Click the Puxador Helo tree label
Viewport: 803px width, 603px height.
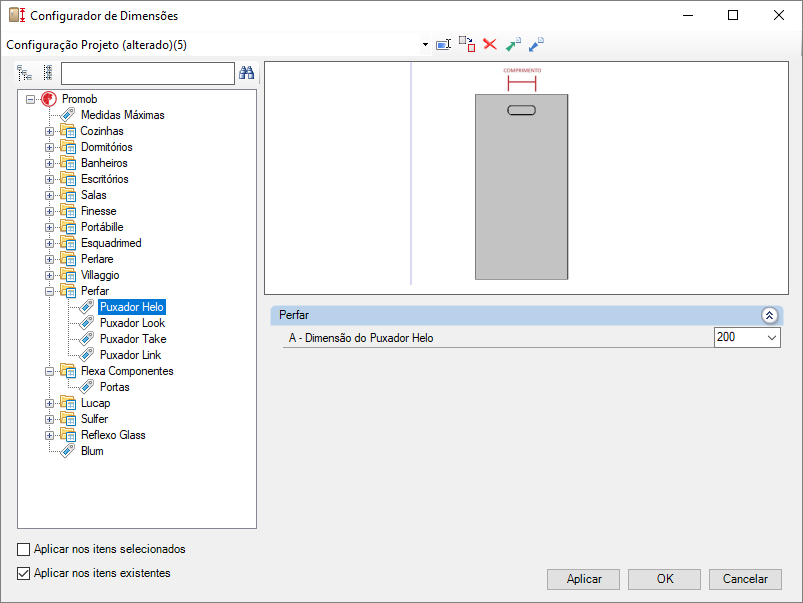[132, 307]
